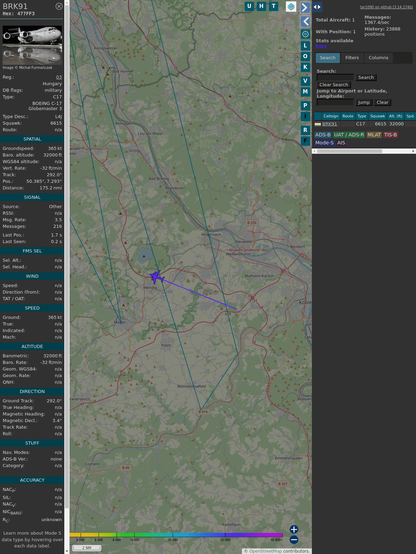Click the left panel vertical scrollbar
Screen dimensions: 416x554
coord(67,277)
